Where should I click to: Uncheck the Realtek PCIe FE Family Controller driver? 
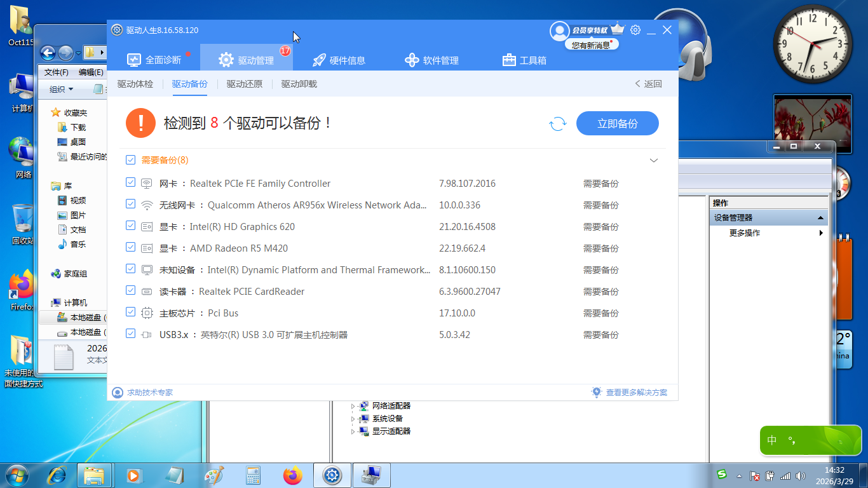(x=131, y=183)
